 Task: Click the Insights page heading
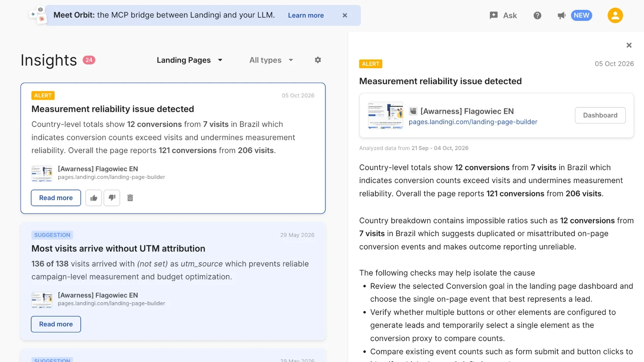point(49,60)
